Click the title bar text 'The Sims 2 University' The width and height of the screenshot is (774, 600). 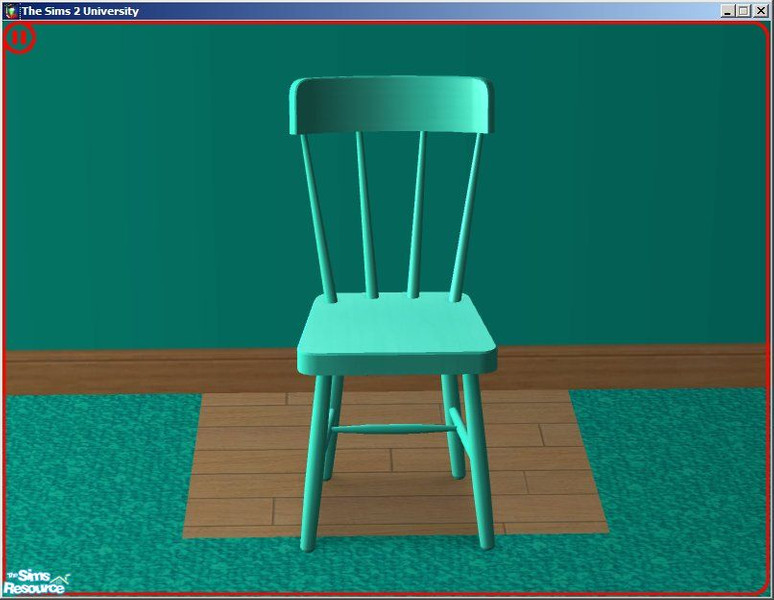80,11
